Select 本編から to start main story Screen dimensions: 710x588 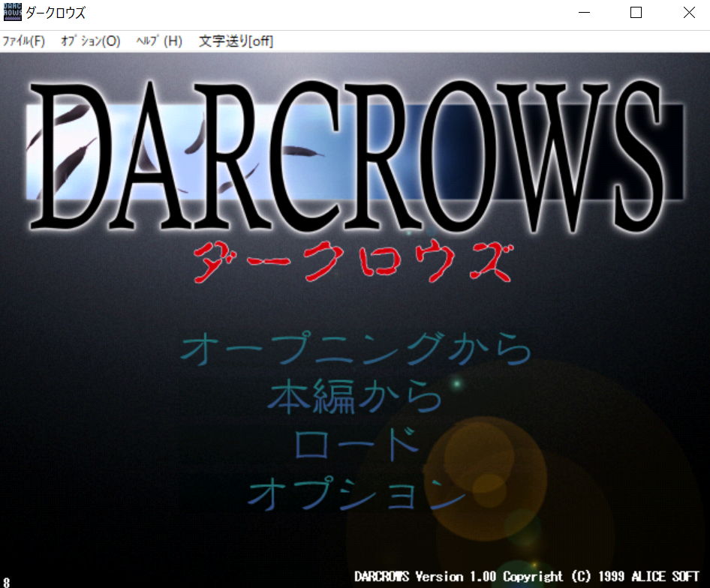click(354, 397)
